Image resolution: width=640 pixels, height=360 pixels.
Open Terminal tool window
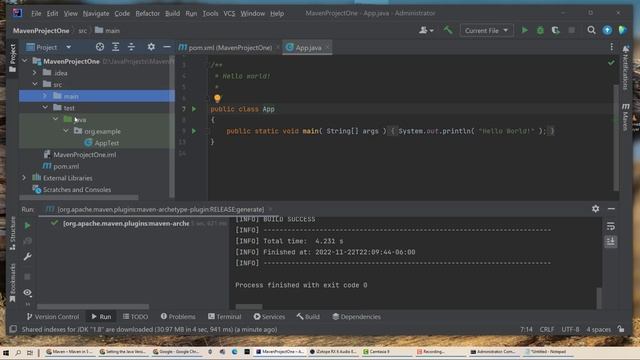pos(224,317)
